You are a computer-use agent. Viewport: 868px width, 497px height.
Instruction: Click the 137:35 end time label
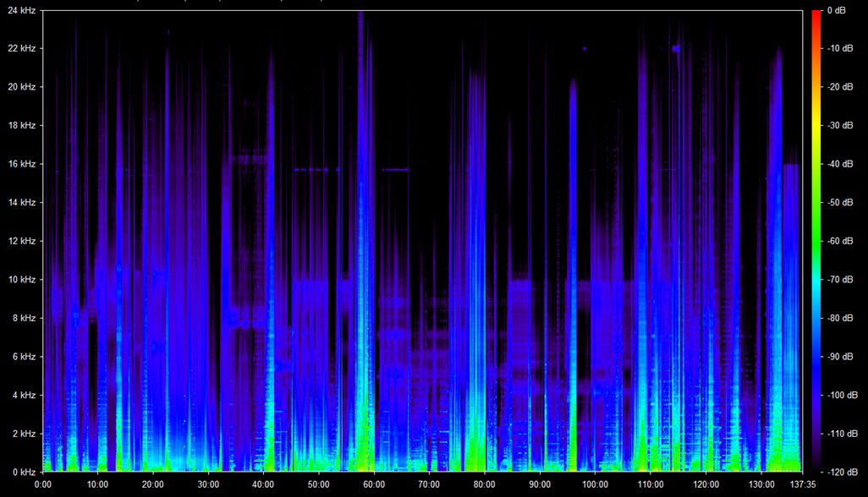click(802, 485)
